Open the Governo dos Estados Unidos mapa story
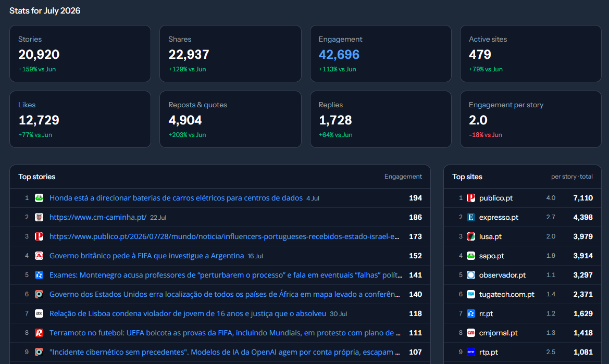 pos(225,294)
